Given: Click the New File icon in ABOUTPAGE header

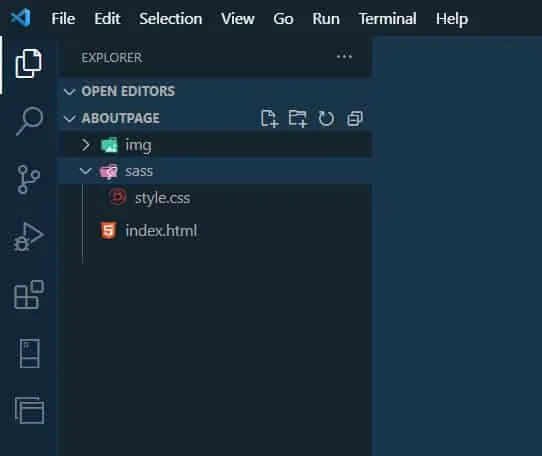Looking at the screenshot, I should point(270,119).
